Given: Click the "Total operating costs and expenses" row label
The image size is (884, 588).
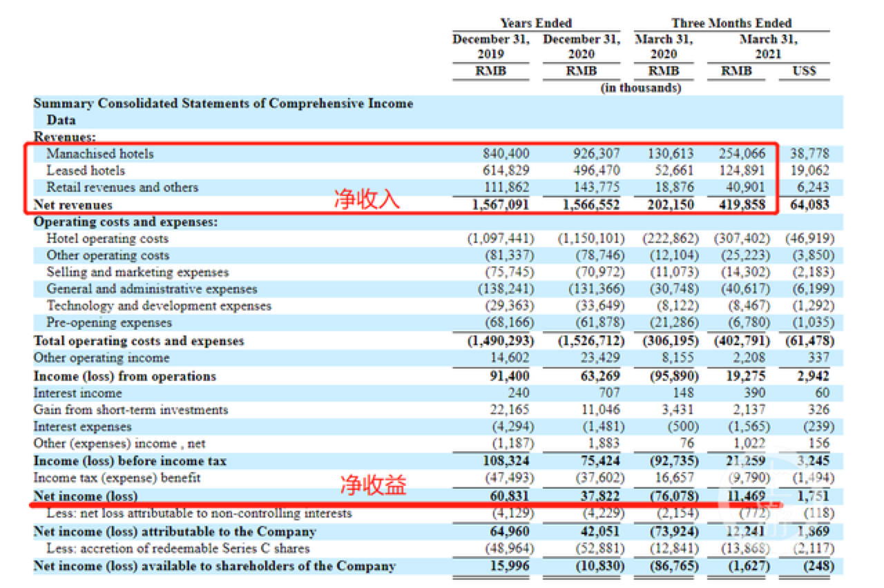Looking at the screenshot, I should point(139,341).
